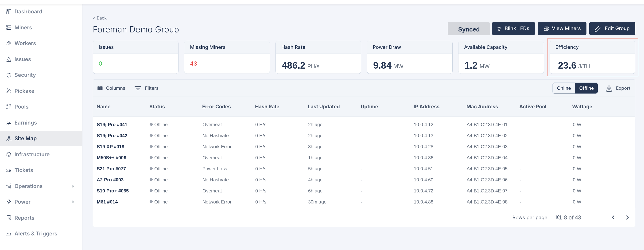Open Alerts & Triggers siren icon

(x=9, y=234)
